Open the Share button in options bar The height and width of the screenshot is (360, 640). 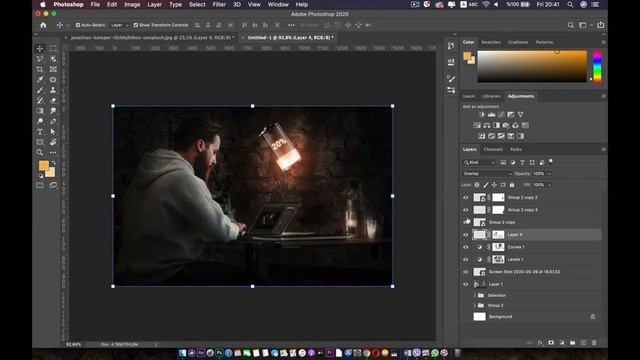click(600, 25)
